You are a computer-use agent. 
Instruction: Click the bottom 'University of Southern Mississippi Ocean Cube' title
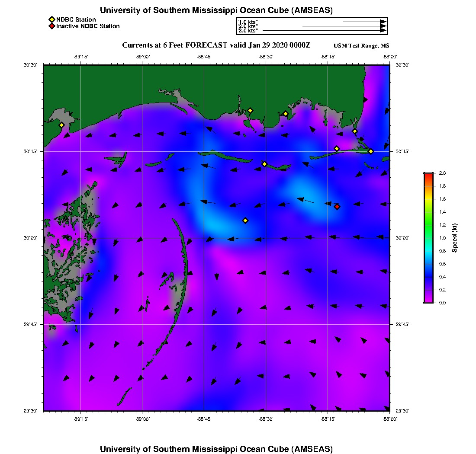(216, 449)
